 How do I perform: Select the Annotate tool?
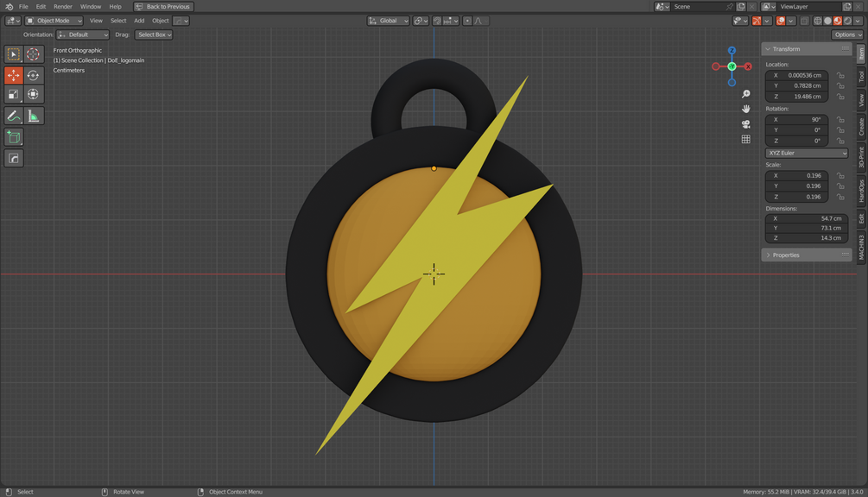[14, 116]
